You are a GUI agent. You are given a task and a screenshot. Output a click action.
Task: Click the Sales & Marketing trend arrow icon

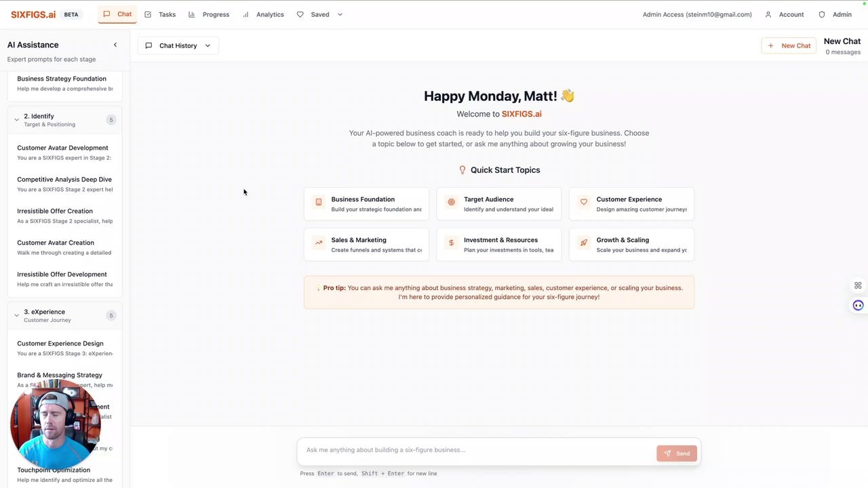pyautogui.click(x=319, y=243)
